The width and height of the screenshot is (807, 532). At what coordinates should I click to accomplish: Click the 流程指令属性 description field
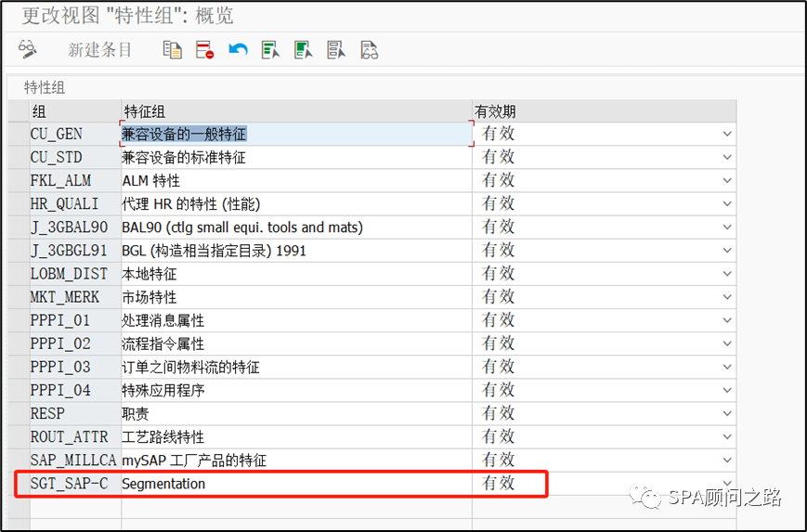click(296, 344)
